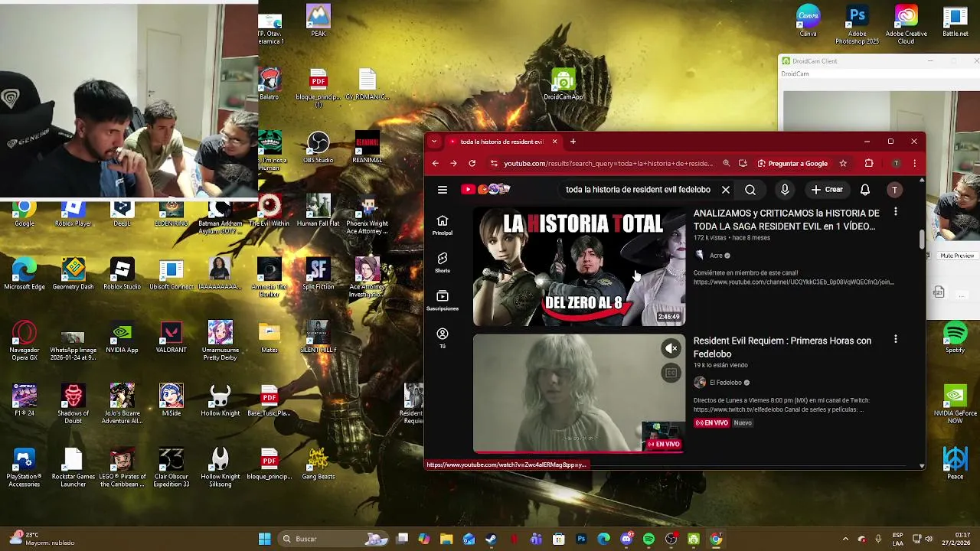Click the browser forward arrow

453,163
